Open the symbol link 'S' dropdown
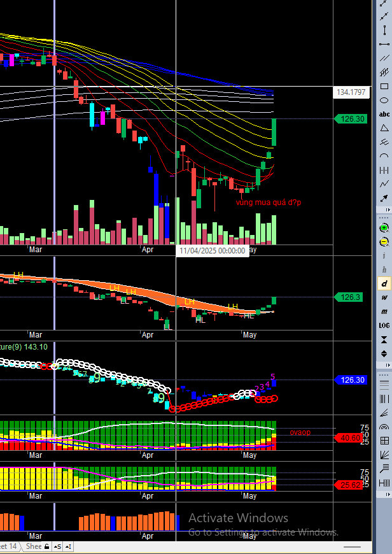The image size is (392, 554). (x=57, y=546)
